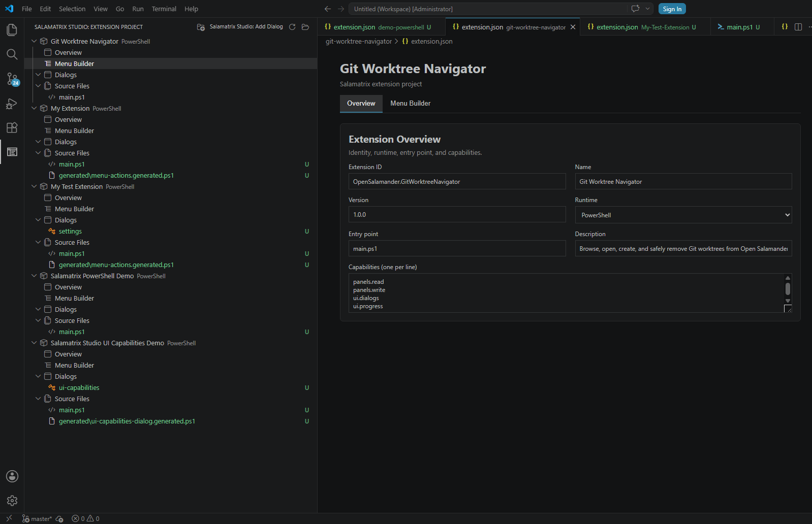
Task: Click the Capabilities textarea resize handle
Action: tap(788, 309)
